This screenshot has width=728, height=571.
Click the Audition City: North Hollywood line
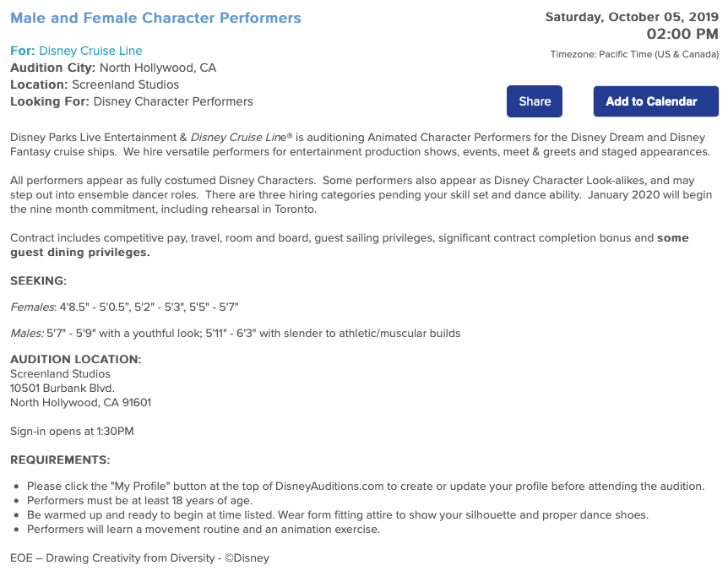(113, 68)
